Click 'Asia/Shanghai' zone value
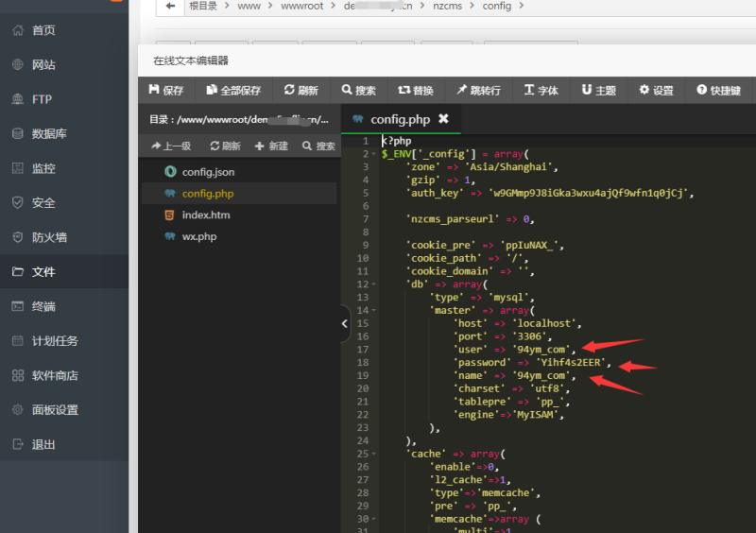The height and width of the screenshot is (533, 756). (508, 167)
